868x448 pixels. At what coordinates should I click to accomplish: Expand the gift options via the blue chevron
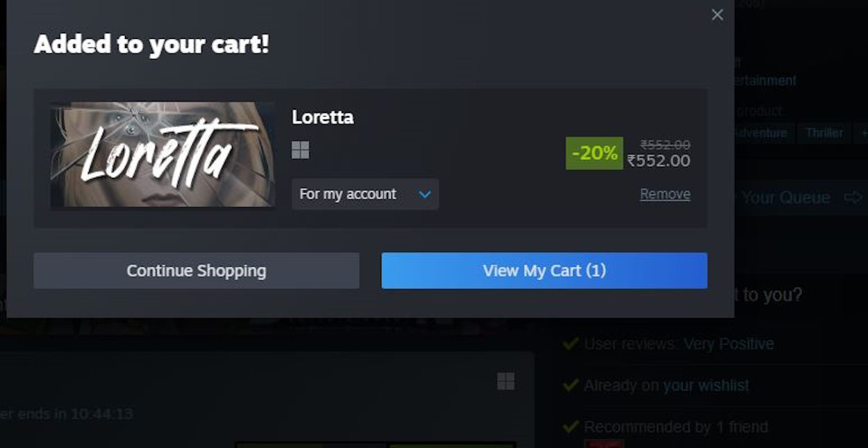[424, 194]
